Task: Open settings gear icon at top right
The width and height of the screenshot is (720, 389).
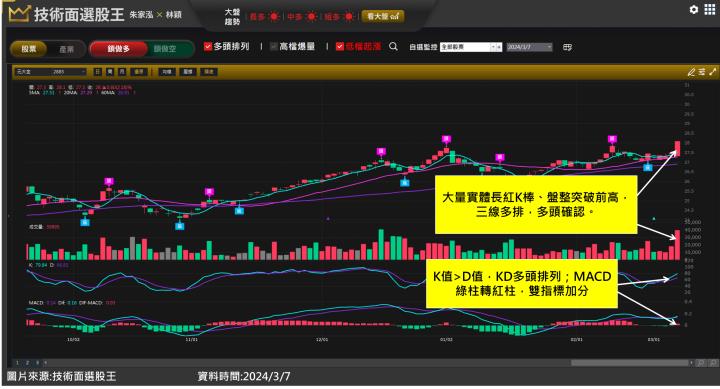Action: [x=693, y=10]
